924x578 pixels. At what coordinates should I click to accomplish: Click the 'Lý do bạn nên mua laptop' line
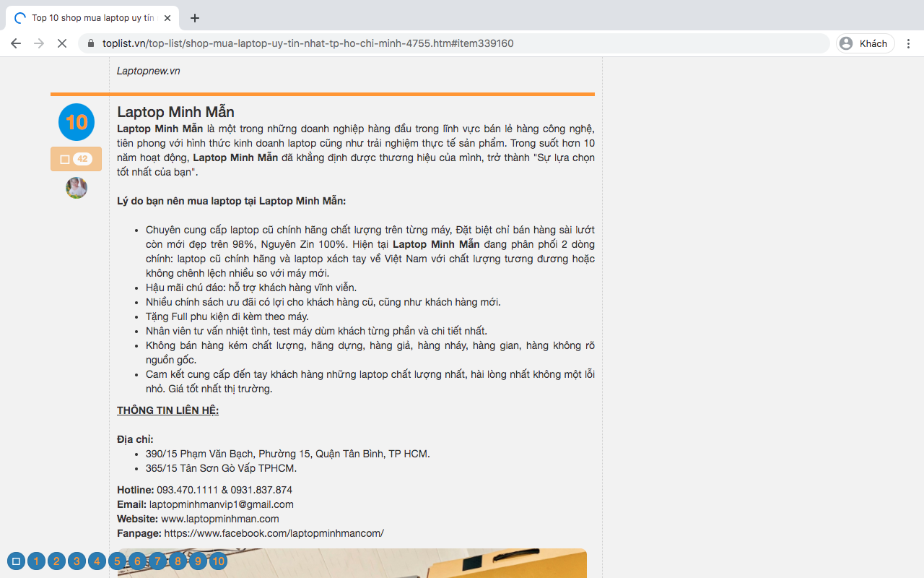(x=231, y=201)
